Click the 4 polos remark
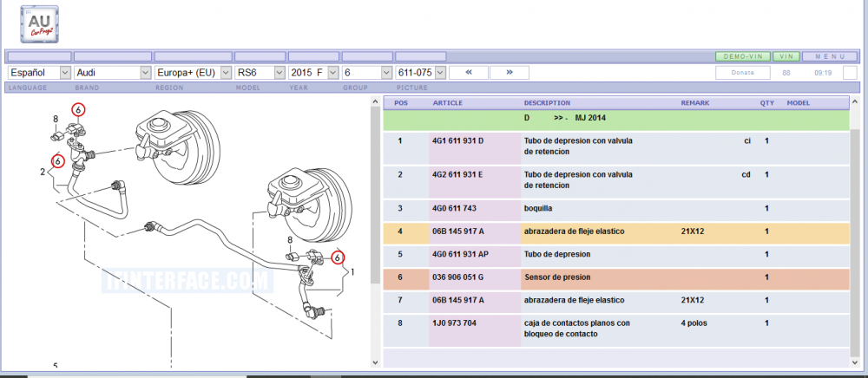This screenshot has height=378, width=868. (x=694, y=323)
